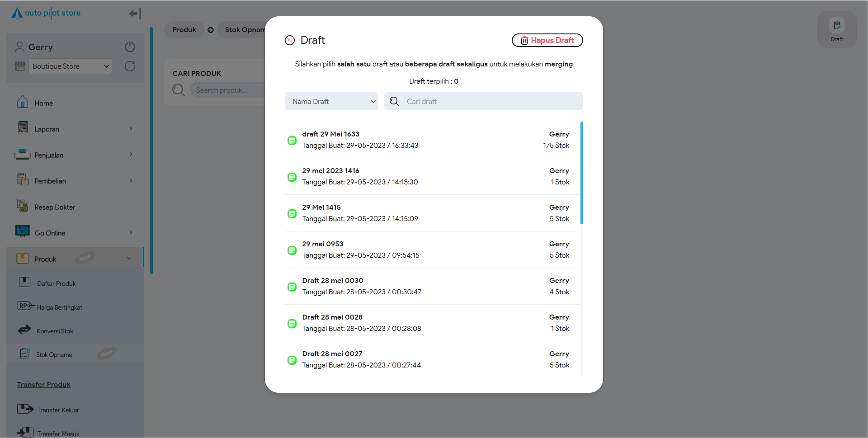This screenshot has width=868, height=438.
Task: Expand the Laporan submenu
Action: click(x=131, y=129)
